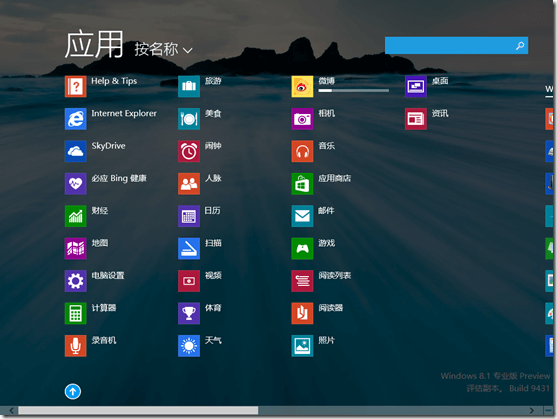Image resolution: width=557 pixels, height=419 pixels.
Task: Open the 微博 Weibo icon
Action: (x=302, y=86)
